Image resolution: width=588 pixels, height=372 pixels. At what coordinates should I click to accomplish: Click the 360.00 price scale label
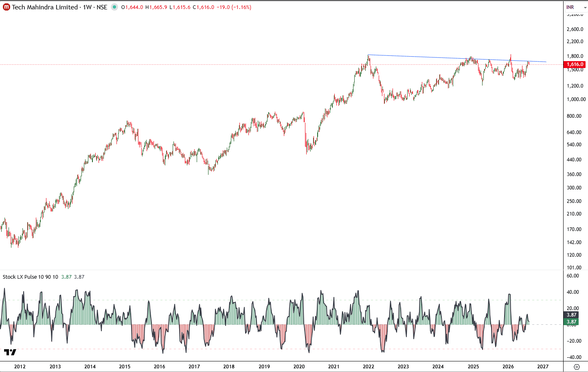tap(574, 174)
